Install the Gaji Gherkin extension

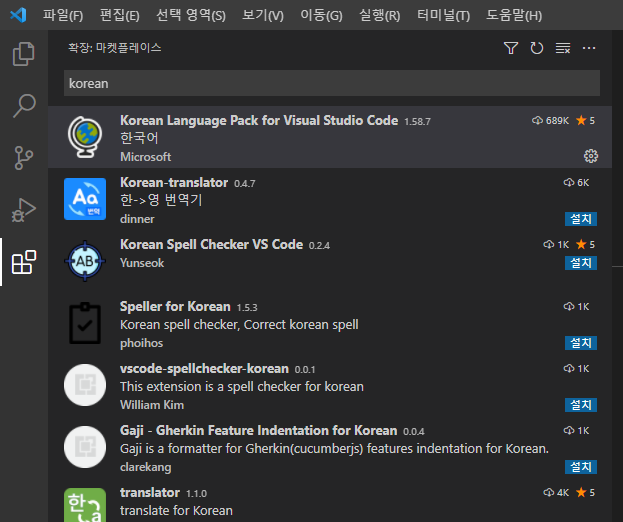coord(581,467)
